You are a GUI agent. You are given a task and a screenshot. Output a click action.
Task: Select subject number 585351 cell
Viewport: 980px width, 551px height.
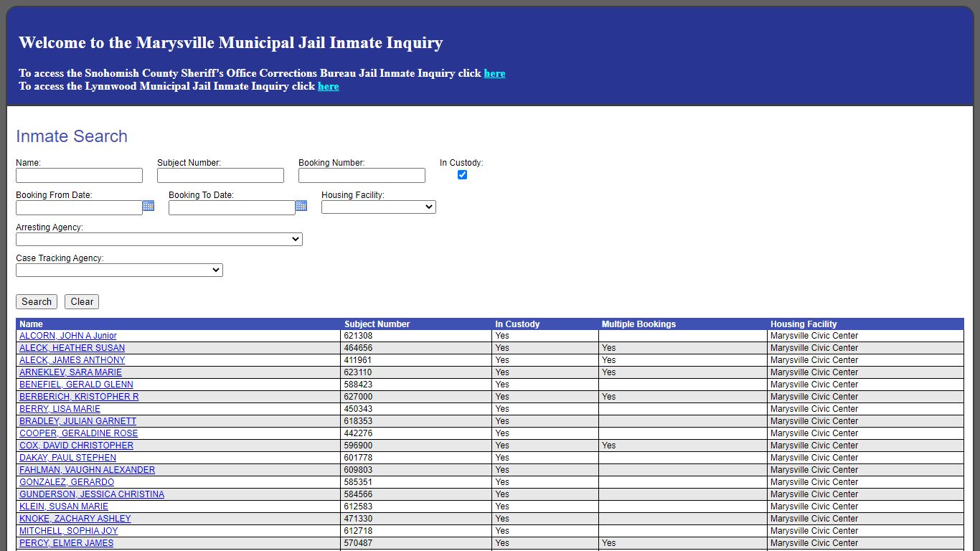[x=417, y=482]
